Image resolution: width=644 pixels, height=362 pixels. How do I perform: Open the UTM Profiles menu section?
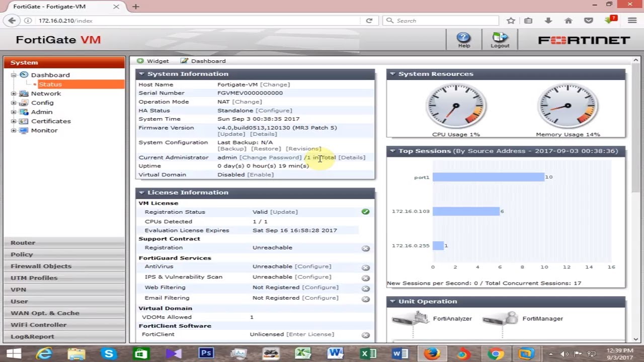point(64,278)
